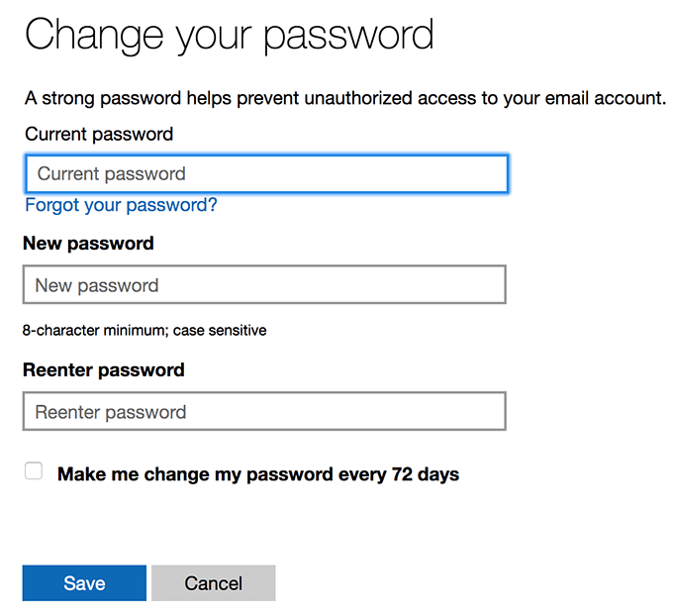Viewport: 673px width, 616px height.
Task: Click the Change your password heading
Action: pos(229,36)
